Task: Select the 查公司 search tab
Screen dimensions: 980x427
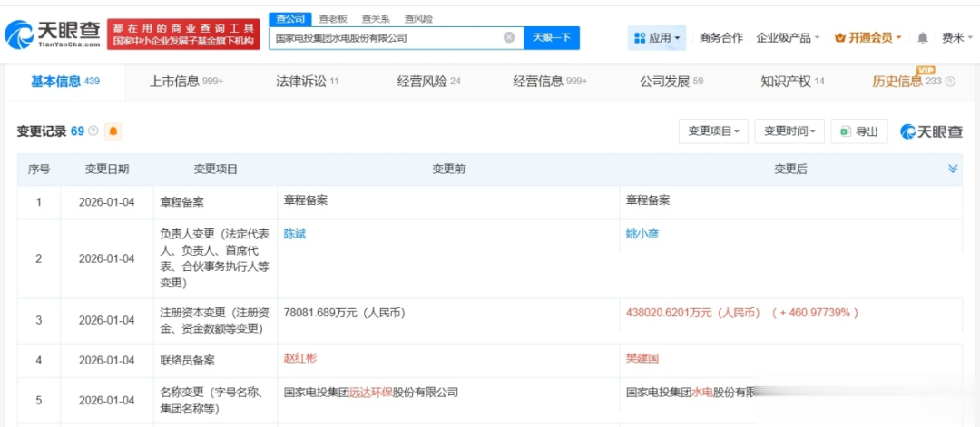Action: click(289, 19)
